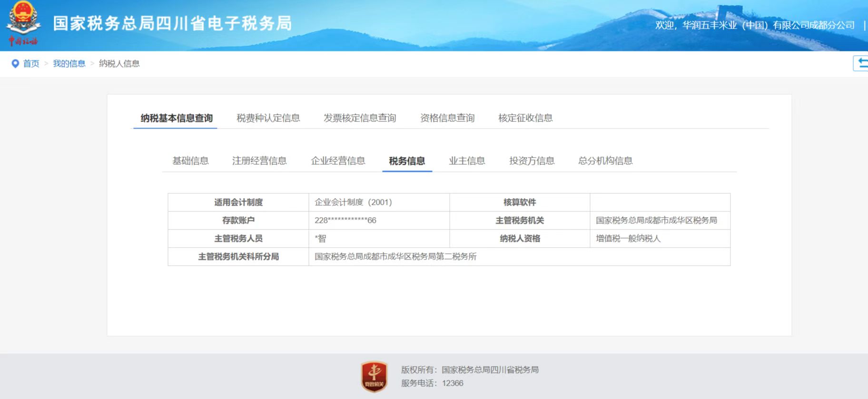Viewport: 868px width, 399px height.
Task: Open the 发票核定信息查询 tab
Action: (360, 118)
